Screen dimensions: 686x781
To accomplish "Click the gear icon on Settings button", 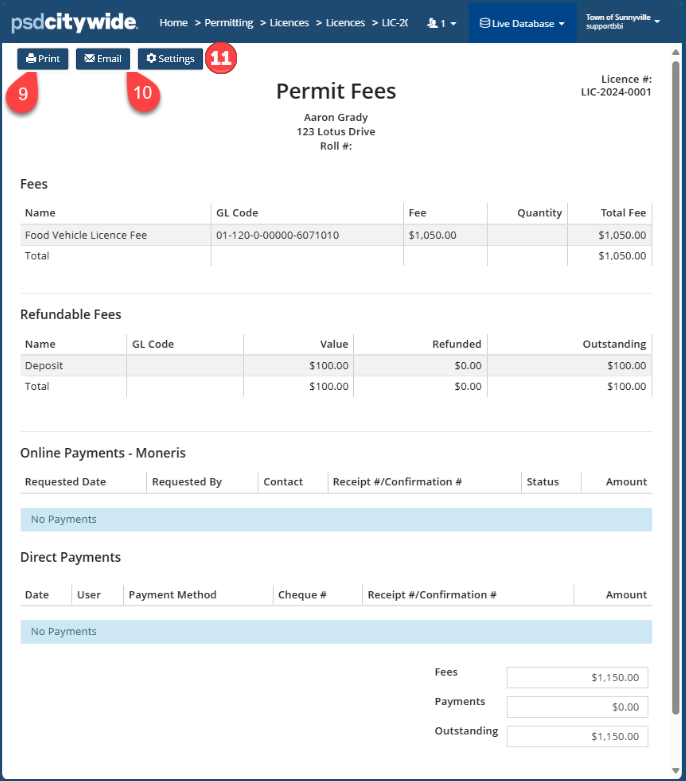I will click(151, 59).
